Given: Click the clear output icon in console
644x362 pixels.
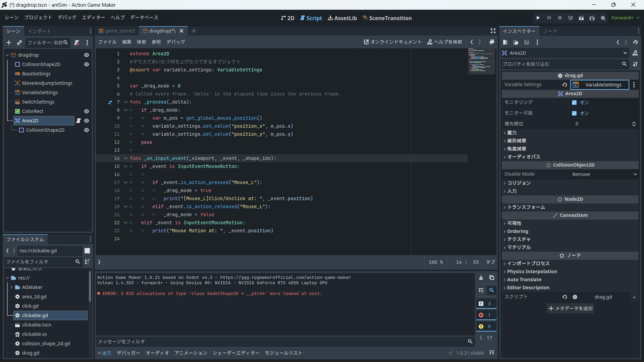Looking at the screenshot, I should pyautogui.click(x=481, y=278).
